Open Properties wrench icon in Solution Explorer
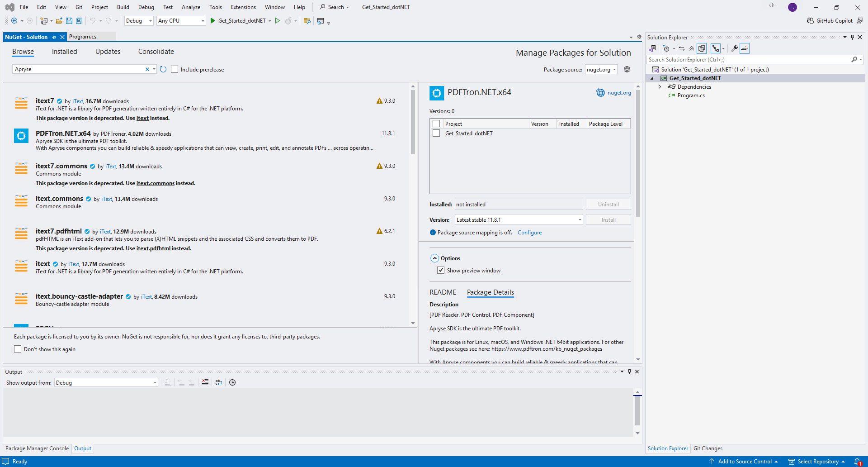Image resolution: width=868 pixels, height=467 pixels. pyautogui.click(x=734, y=48)
